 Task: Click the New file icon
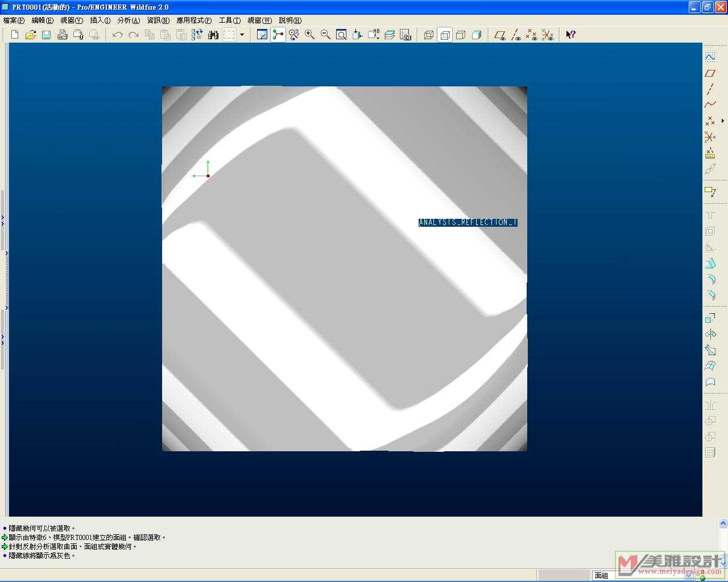15,35
